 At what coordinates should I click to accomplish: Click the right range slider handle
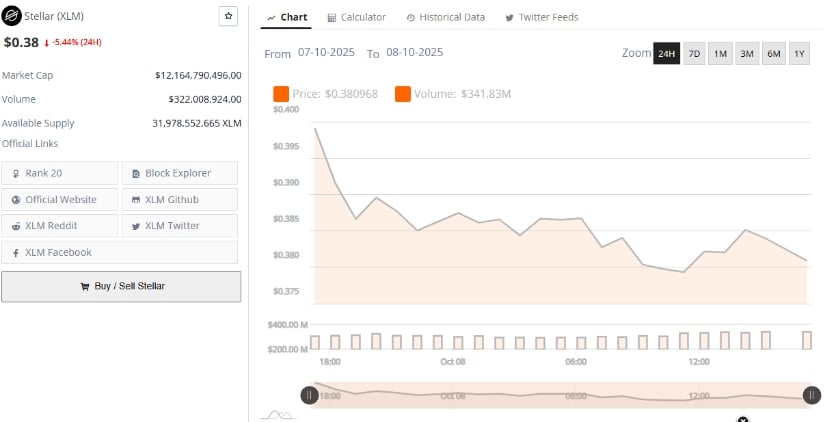click(811, 395)
